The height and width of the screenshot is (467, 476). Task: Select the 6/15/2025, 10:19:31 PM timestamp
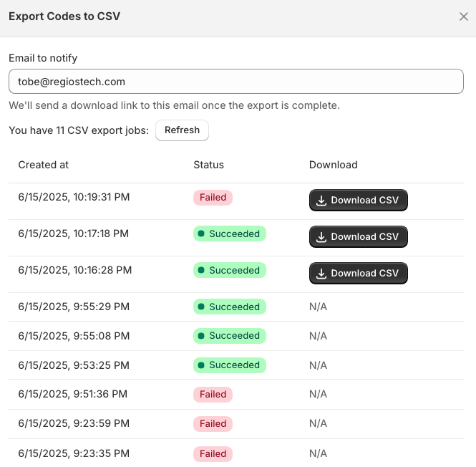pos(74,197)
